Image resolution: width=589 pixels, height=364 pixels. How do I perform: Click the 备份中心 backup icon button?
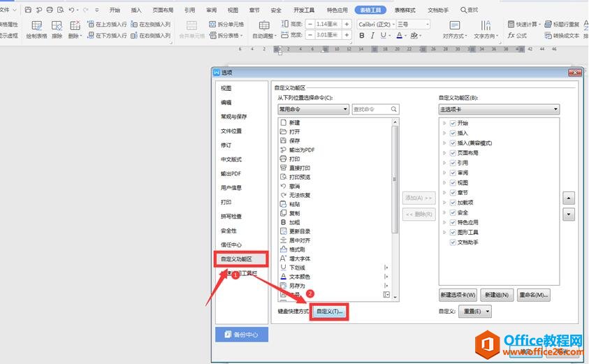coord(241,335)
